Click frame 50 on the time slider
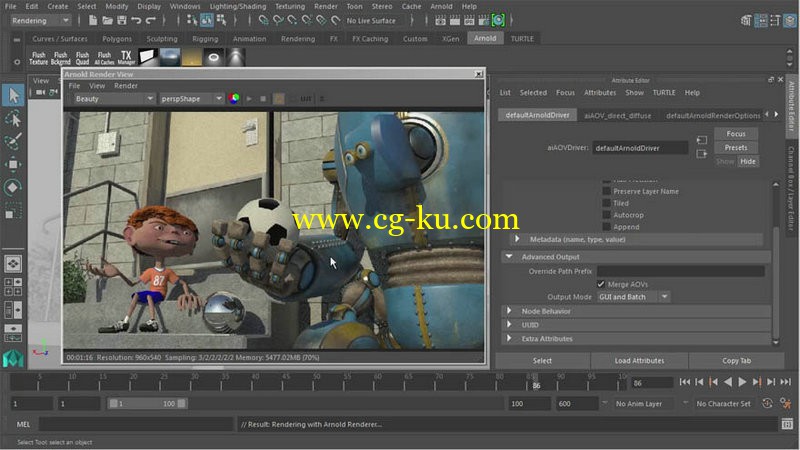The height and width of the screenshot is (450, 800). 316,383
